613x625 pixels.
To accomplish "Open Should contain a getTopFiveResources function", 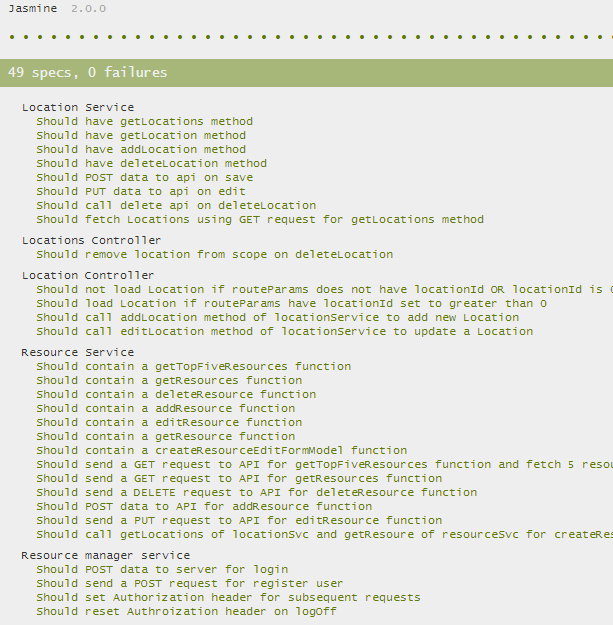I will click(x=194, y=366).
